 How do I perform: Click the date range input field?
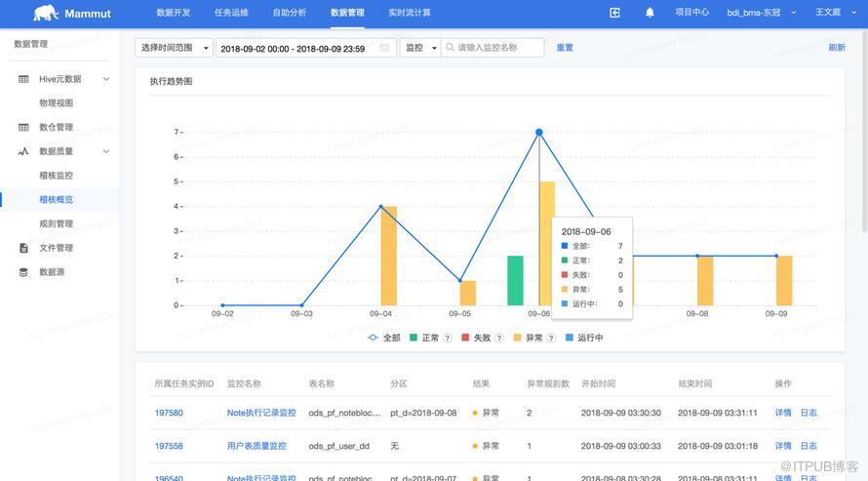(305, 48)
